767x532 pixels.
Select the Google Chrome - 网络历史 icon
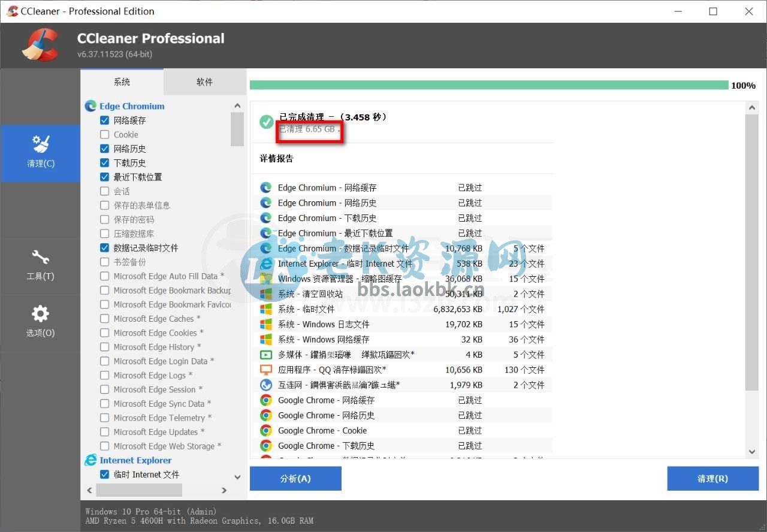[x=266, y=415]
